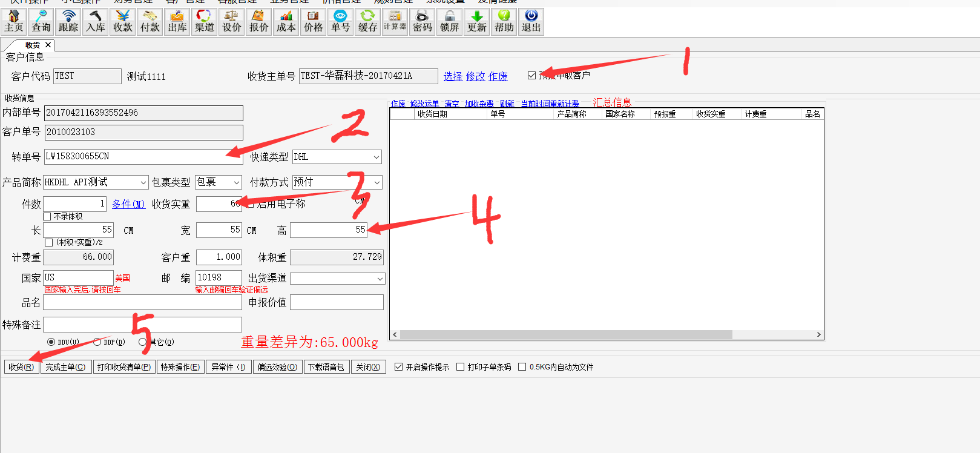The image size is (980, 453).
Task: Click the horizontal scrollbar under the table
Action: pos(565,335)
